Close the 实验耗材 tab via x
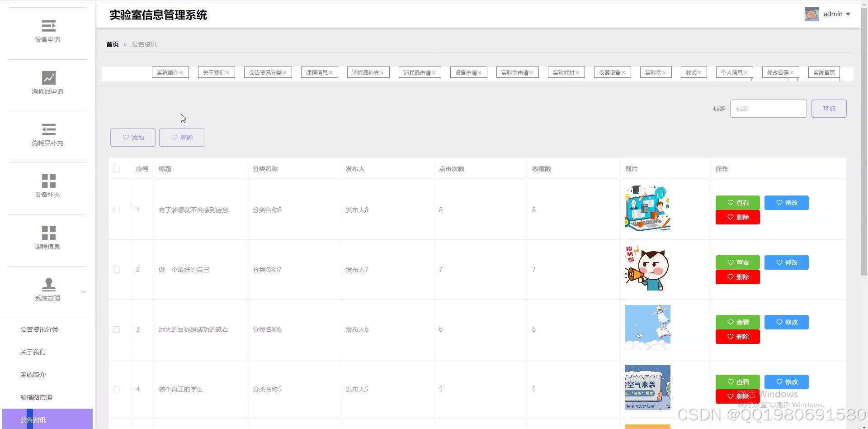Viewport: 868px width, 429px height. pyautogui.click(x=577, y=73)
